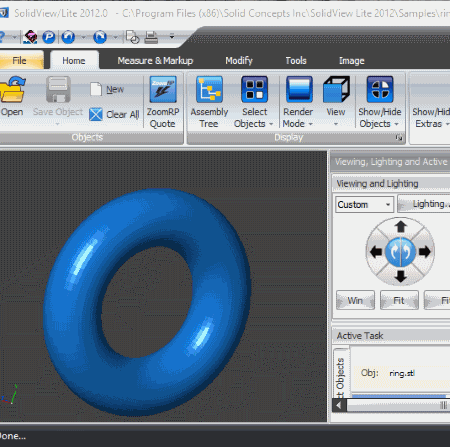Image resolution: width=450 pixels, height=447 pixels.
Task: Click the Clear All label
Action: (123, 114)
